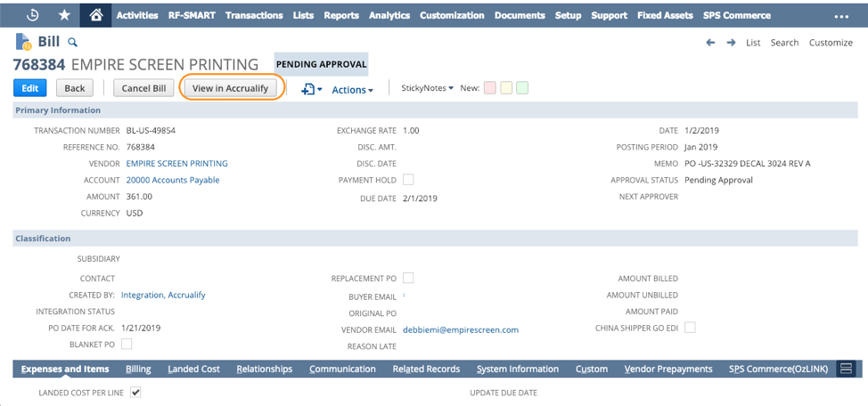This screenshot has width=868, height=406.
Task: Click the magnifier search icon beside Bill
Action: (x=72, y=43)
